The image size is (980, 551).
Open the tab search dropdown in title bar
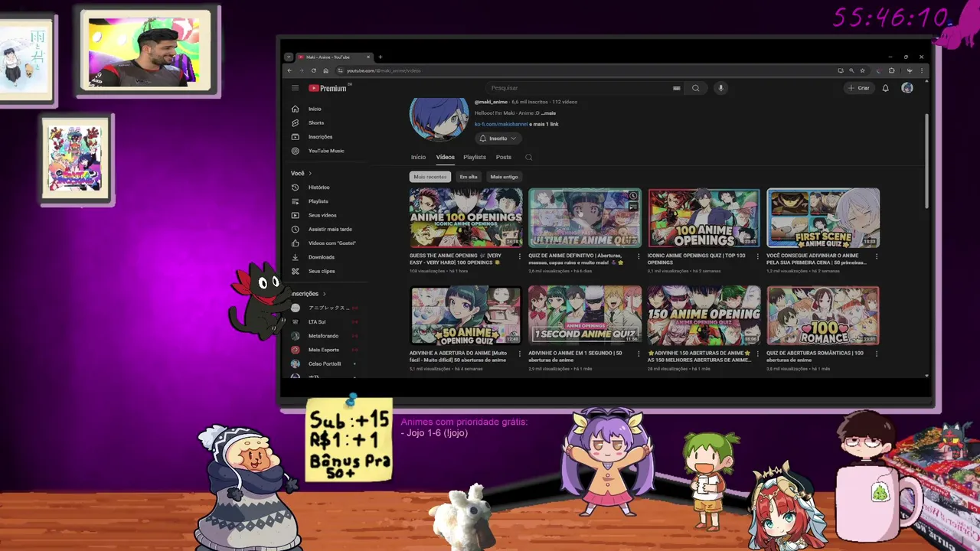tap(288, 57)
